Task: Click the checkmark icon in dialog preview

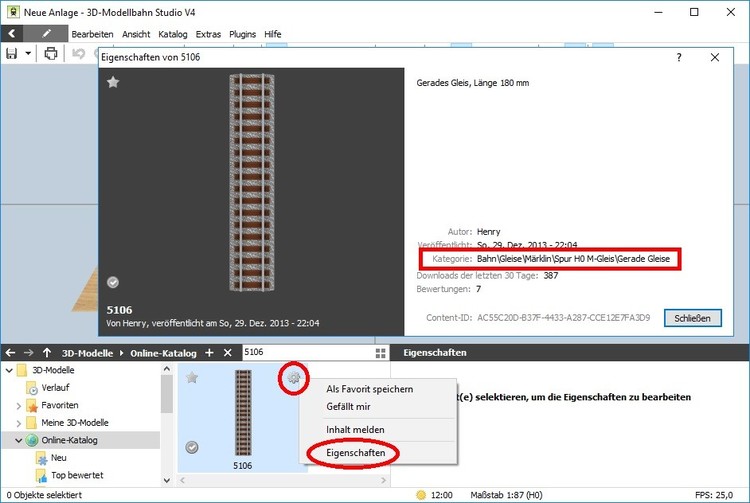Action: tap(113, 282)
